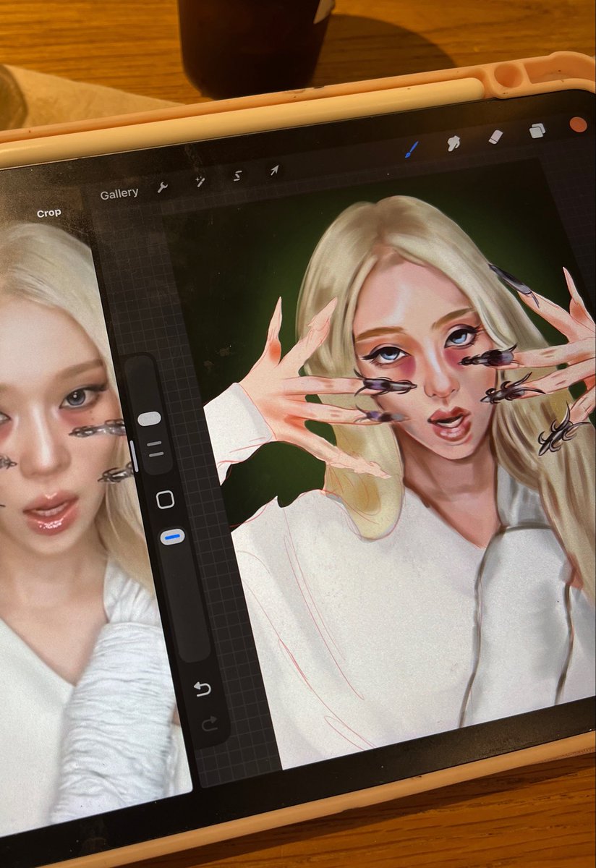
Task: Open the Procreate Gallery
Action: (119, 194)
